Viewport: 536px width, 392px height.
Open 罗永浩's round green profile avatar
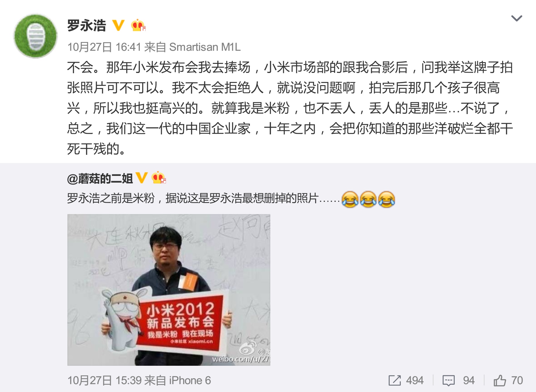[x=36, y=36]
